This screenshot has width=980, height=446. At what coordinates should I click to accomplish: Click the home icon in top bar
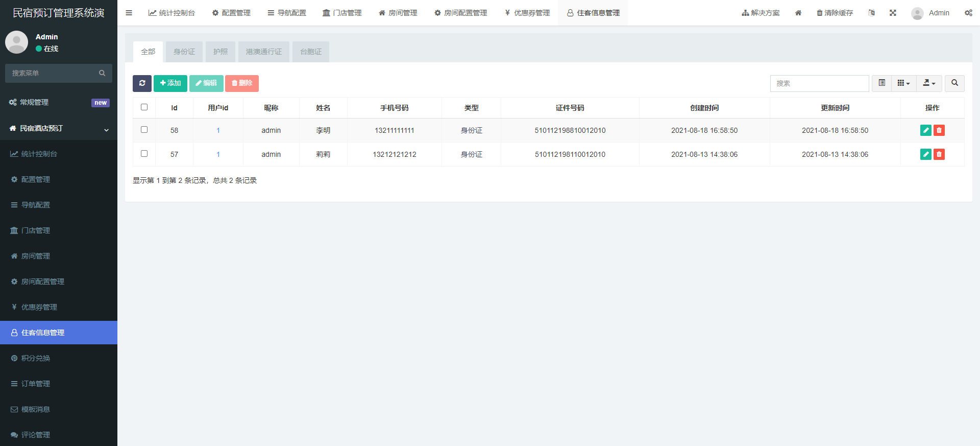(798, 13)
